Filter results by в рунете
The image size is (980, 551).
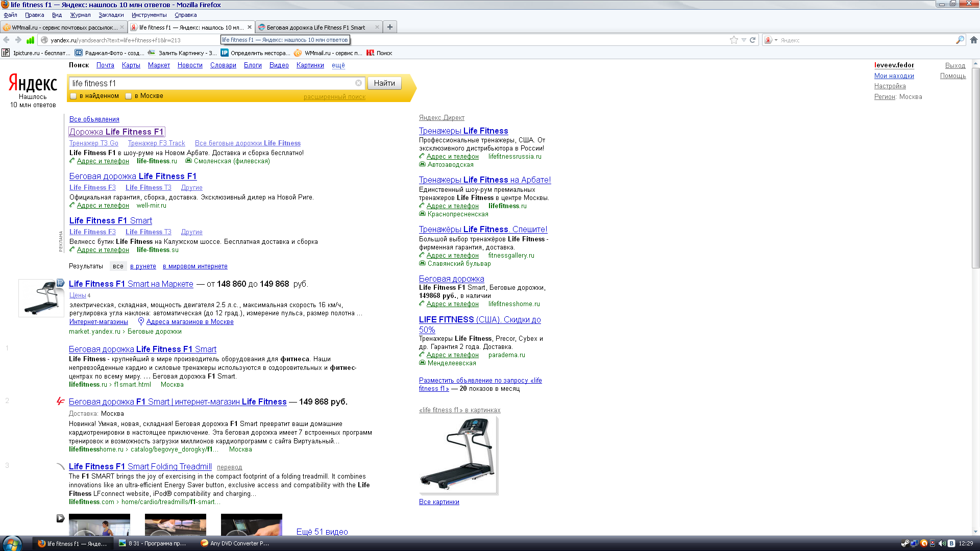point(143,266)
